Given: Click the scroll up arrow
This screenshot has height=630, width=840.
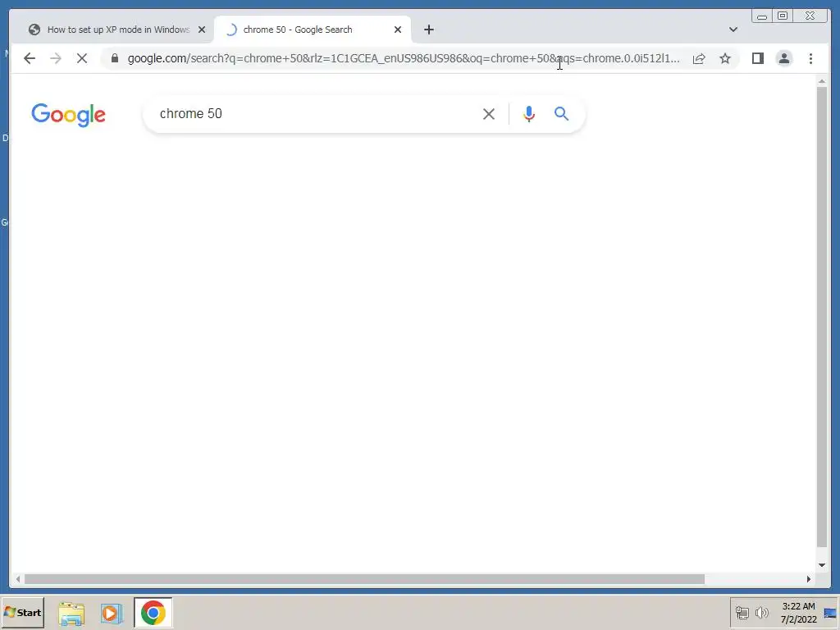Looking at the screenshot, I should tap(822, 81).
